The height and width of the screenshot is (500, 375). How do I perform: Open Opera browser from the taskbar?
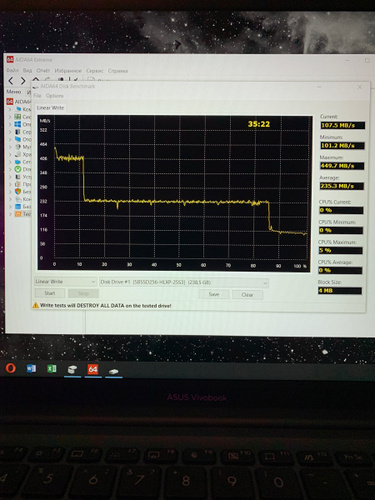coord(11,368)
